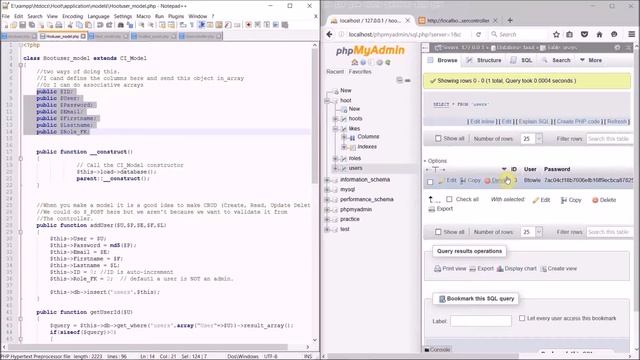The height and width of the screenshot is (360, 640).
Task: Go back with Firefox back arrow
Action: tap(330, 34)
